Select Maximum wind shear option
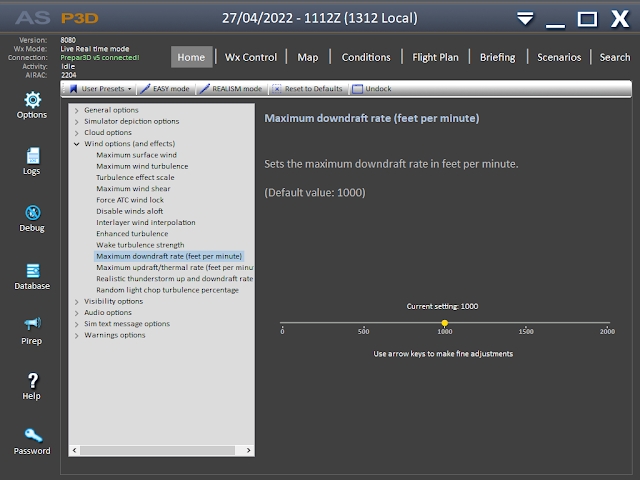The image size is (640, 480). pos(133,188)
